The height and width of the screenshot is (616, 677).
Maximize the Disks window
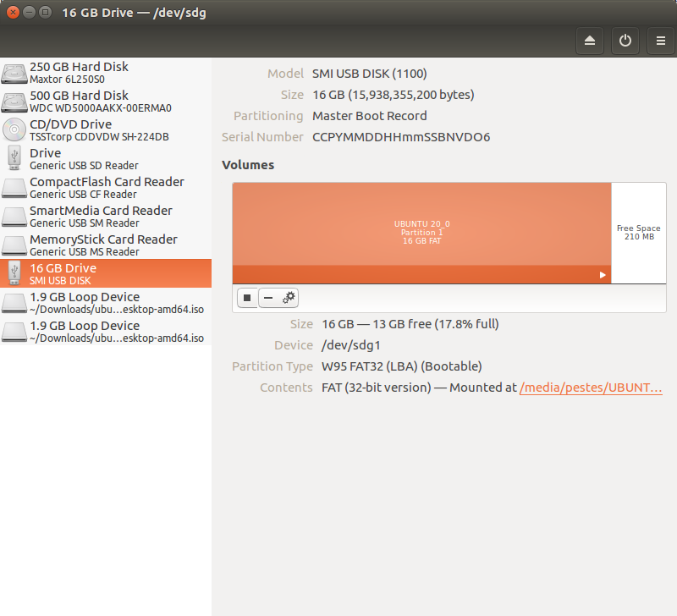pos(45,12)
